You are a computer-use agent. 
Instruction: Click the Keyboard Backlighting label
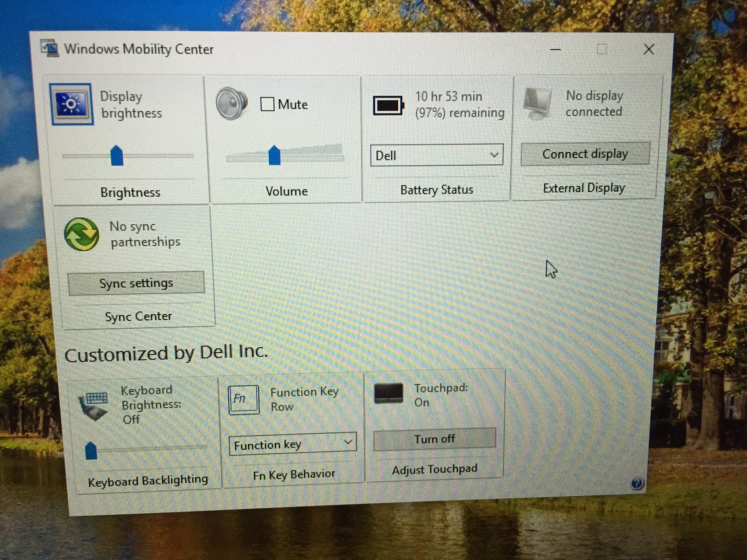(148, 480)
